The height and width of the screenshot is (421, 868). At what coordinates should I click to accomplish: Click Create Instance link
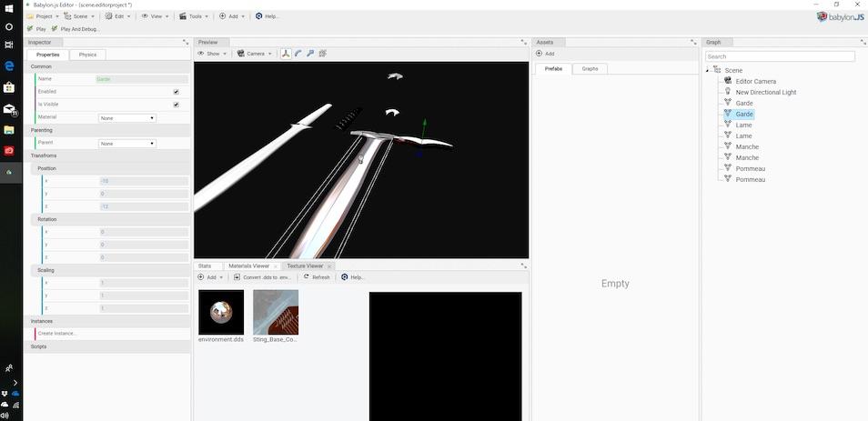pos(57,334)
